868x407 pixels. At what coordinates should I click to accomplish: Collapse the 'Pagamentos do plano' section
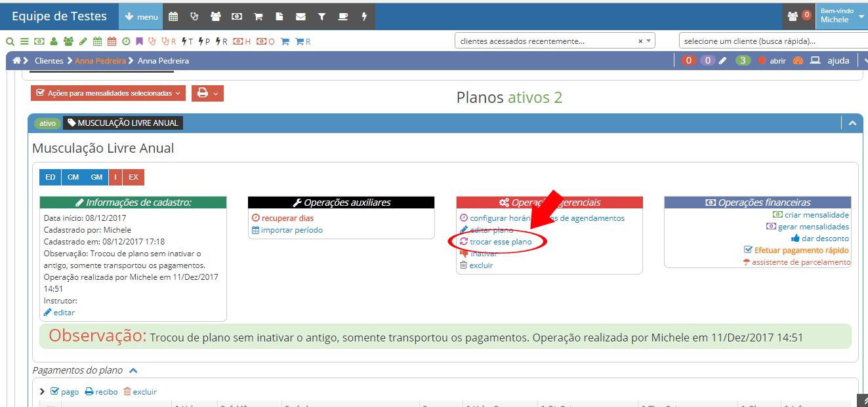133,370
